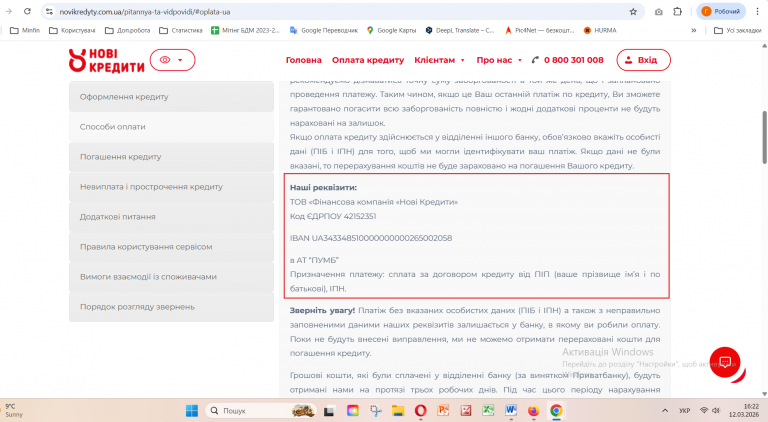Open Статистика bookmark folder
This screenshot has height=422, width=768.
(181, 30)
